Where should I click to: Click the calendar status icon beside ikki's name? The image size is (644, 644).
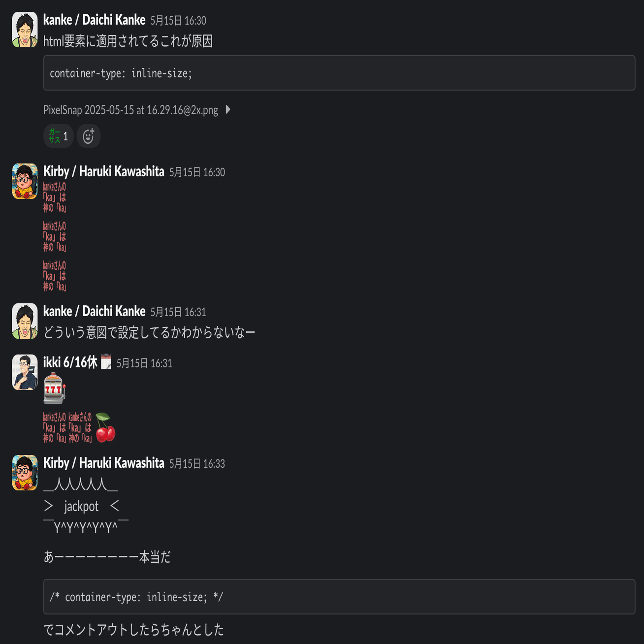[x=106, y=362]
